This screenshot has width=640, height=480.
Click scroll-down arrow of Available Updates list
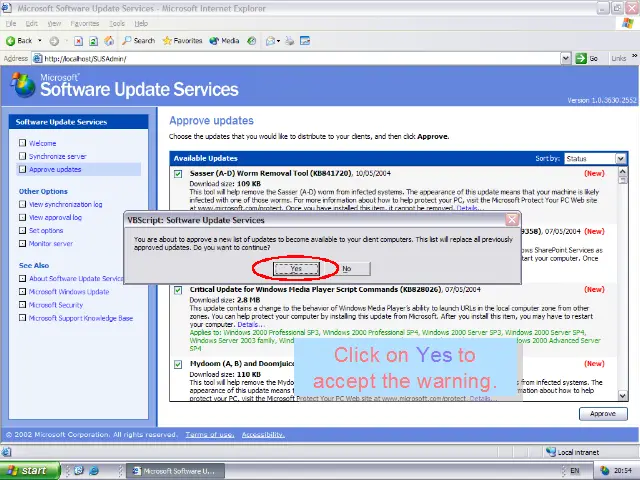coord(622,395)
